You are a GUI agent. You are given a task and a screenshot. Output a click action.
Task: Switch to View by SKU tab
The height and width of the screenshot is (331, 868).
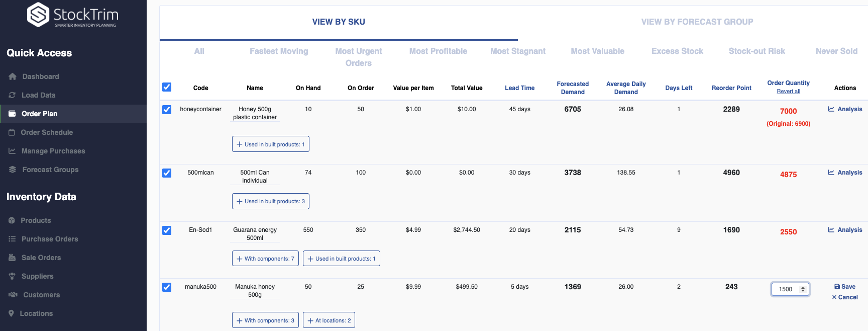coord(339,22)
